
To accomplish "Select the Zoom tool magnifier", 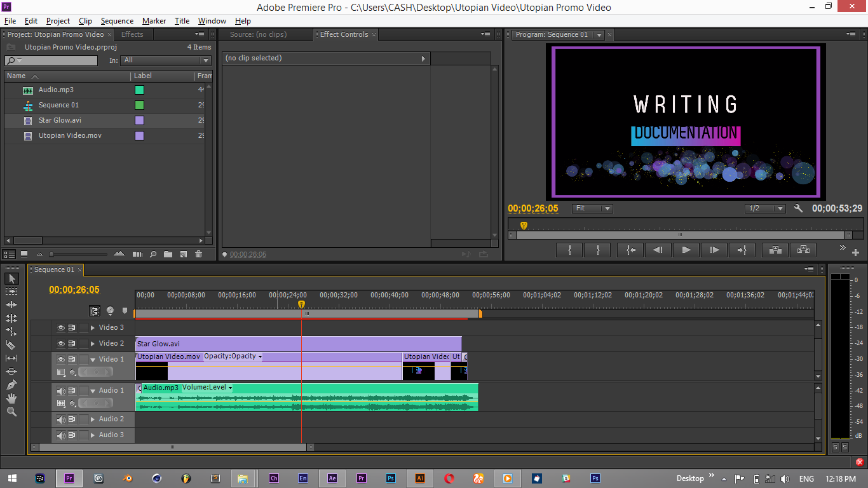I will click(x=11, y=412).
